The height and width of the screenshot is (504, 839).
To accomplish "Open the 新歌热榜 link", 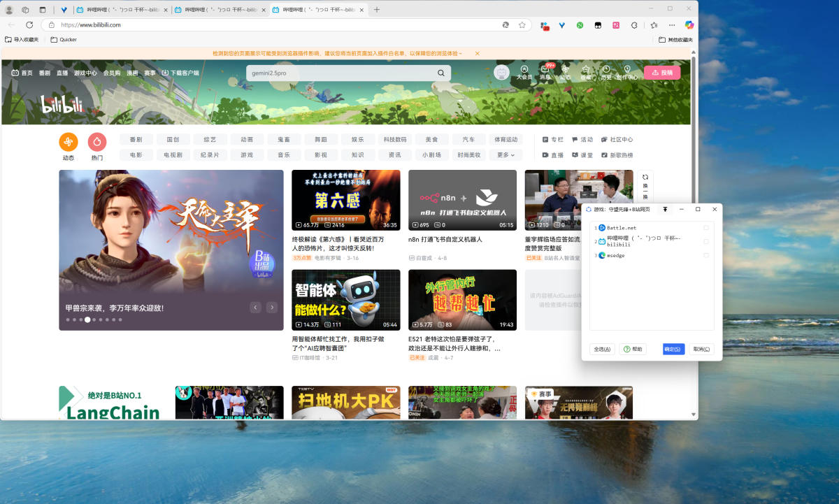I will [x=617, y=155].
